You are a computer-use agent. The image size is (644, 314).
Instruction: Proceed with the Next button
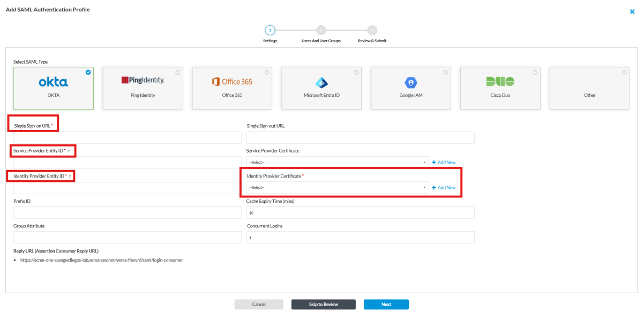(386, 304)
